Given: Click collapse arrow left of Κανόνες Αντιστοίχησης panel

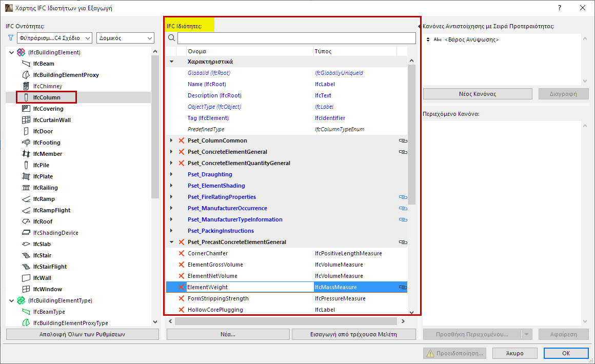Looking at the screenshot, I should click(x=419, y=27).
